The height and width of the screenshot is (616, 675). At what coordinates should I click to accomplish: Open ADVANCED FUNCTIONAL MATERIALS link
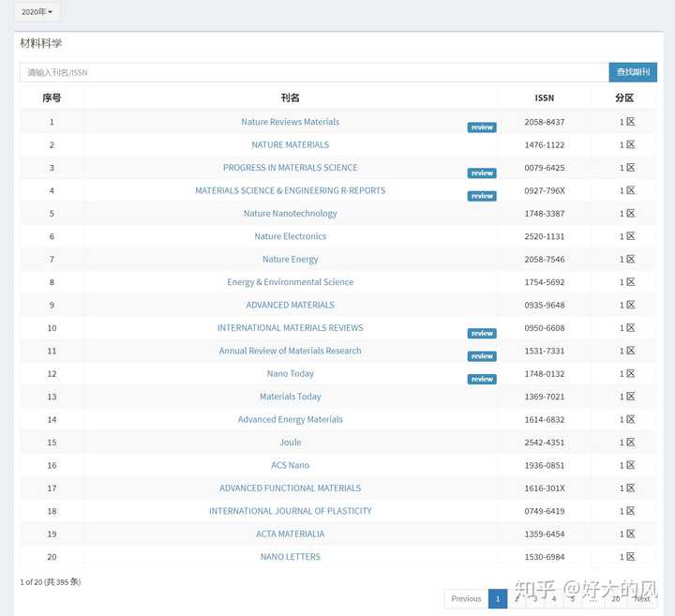(290, 488)
